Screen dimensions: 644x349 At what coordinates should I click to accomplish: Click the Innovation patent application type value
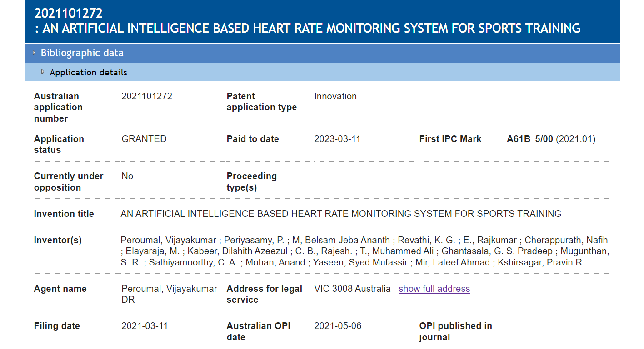pyautogui.click(x=335, y=96)
